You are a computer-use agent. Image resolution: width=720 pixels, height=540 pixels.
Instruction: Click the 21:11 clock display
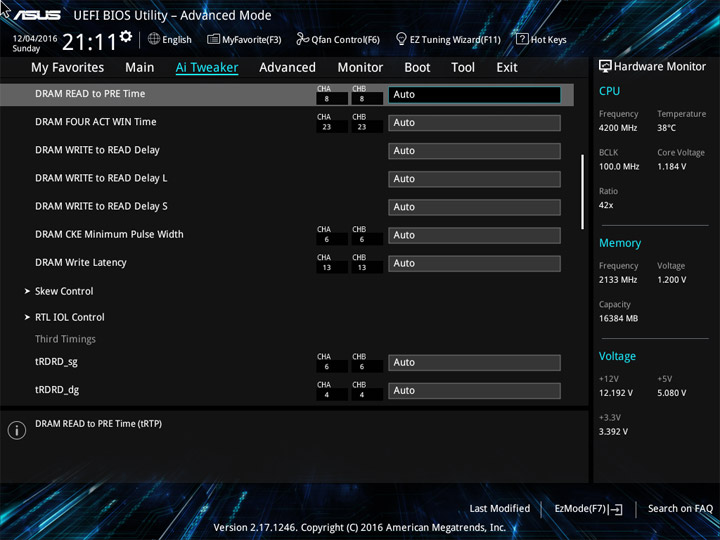[x=89, y=42]
